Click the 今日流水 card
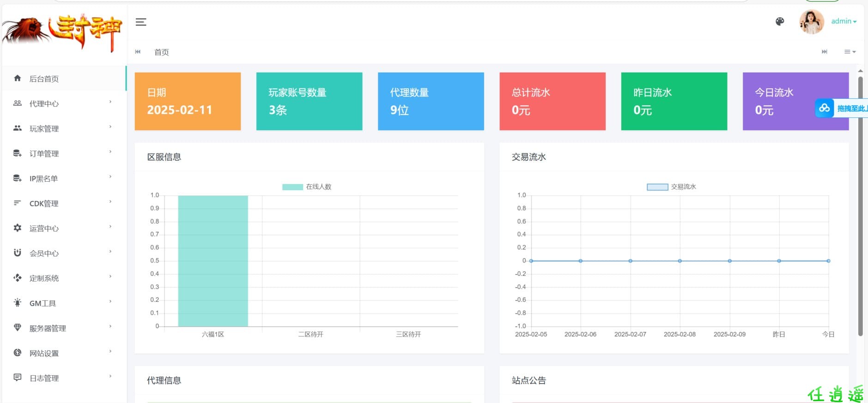This screenshot has height=403, width=868. [x=795, y=101]
